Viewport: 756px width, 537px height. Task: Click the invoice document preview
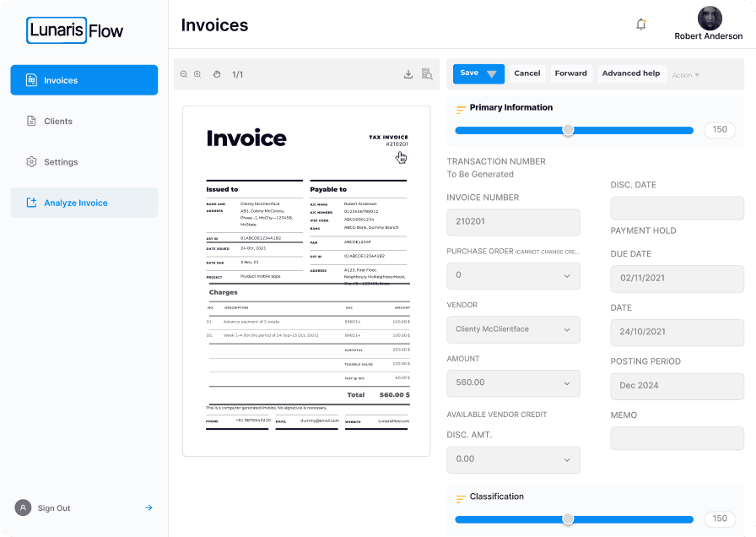(x=306, y=281)
